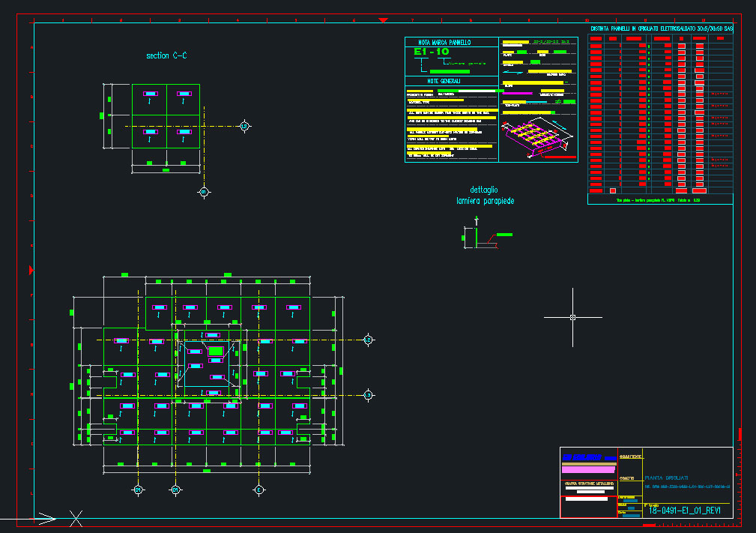Select the "NOTA MARCA PANNELLO" heading
The image size is (756, 533).
(444, 43)
